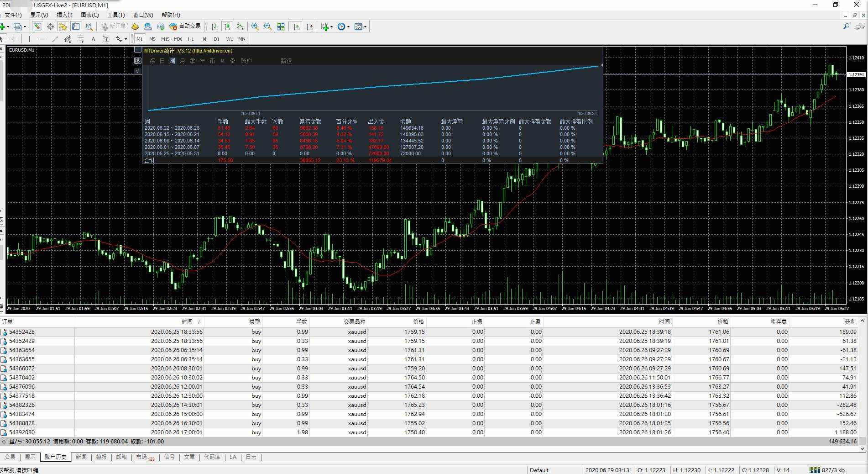Draw a trendline with the diagonal line tool
The height and width of the screenshot is (474, 868).
55,39
